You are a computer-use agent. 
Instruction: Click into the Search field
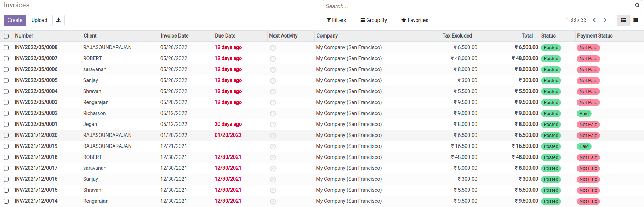[x=478, y=6]
